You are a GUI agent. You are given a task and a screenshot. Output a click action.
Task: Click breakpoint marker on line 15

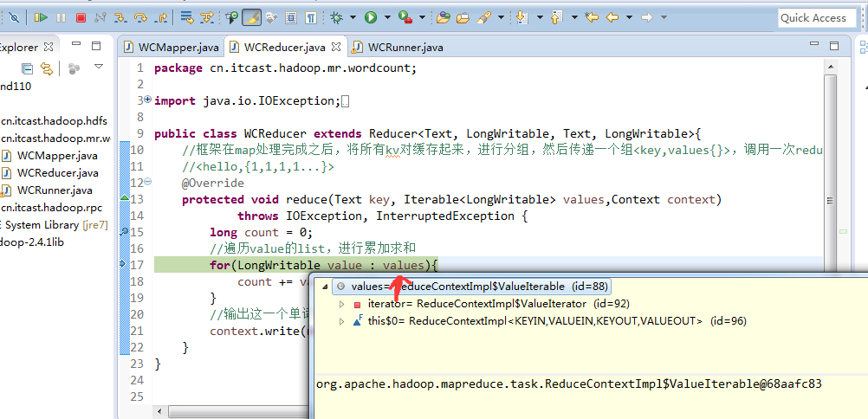125,231
